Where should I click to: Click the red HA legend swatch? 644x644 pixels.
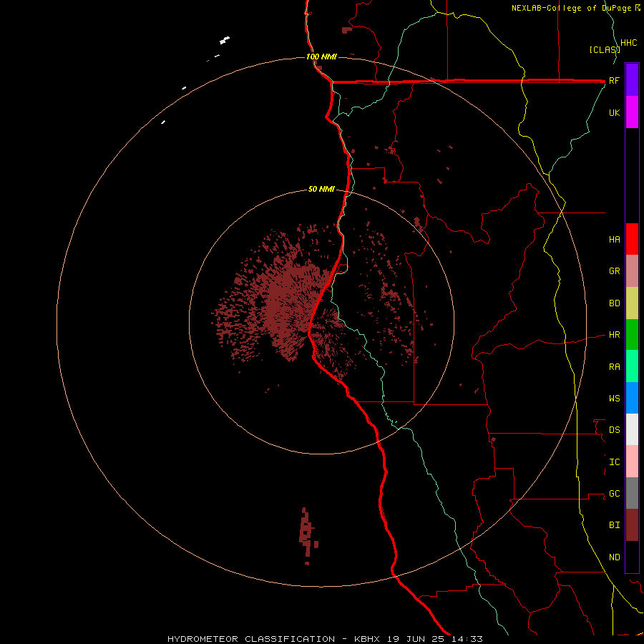point(632,239)
